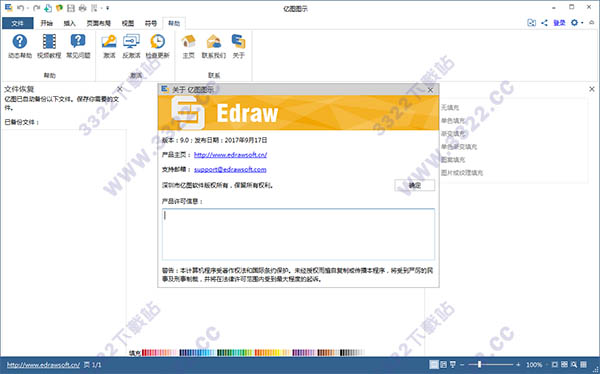The height and width of the screenshot is (374, 600).
Task: Click the undo arrow in quick access toolbar
Action: [x=21, y=8]
